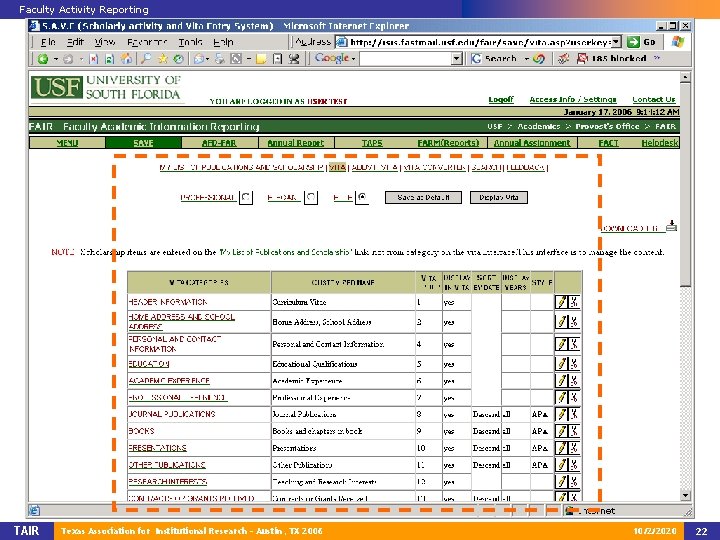720x540 pixels.
Task: Open the Back button history dropdown arrow
Action: point(56,59)
